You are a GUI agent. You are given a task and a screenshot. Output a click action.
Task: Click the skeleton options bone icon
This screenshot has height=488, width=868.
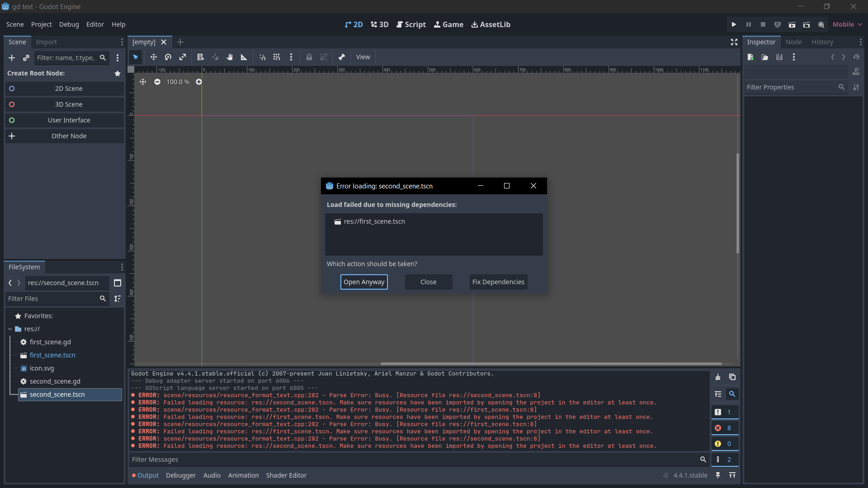click(x=342, y=57)
